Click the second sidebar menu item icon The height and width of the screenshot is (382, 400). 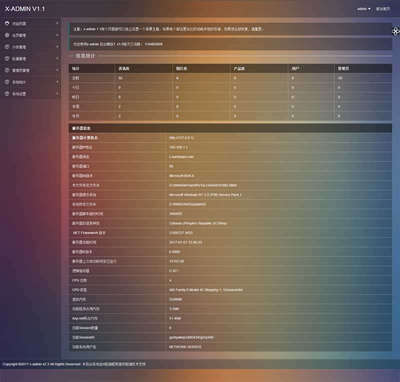(7, 35)
